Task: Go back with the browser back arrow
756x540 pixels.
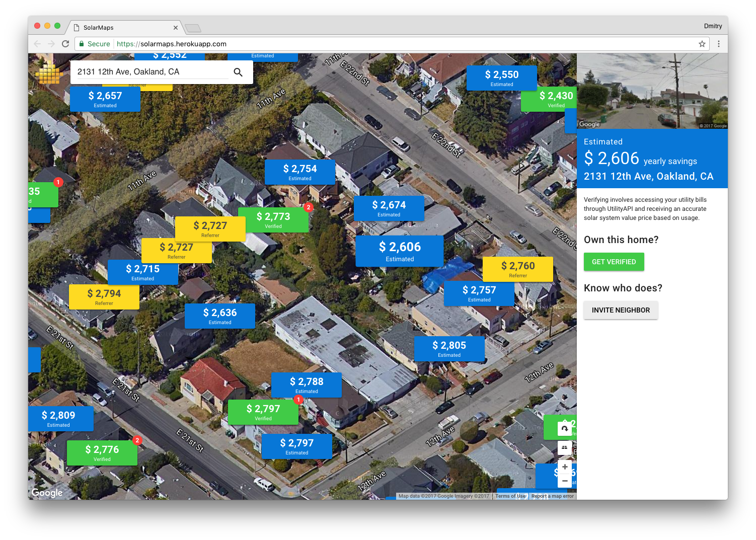Action: point(37,44)
